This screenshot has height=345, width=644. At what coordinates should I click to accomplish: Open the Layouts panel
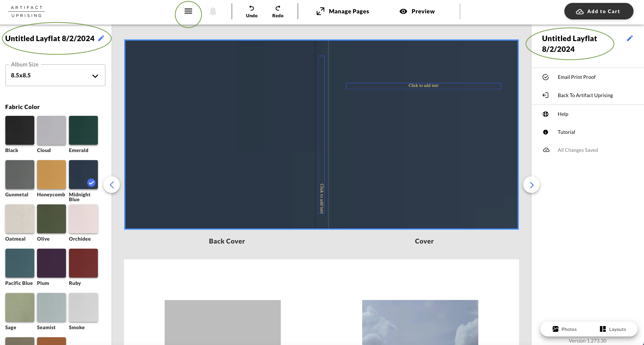[613, 329]
